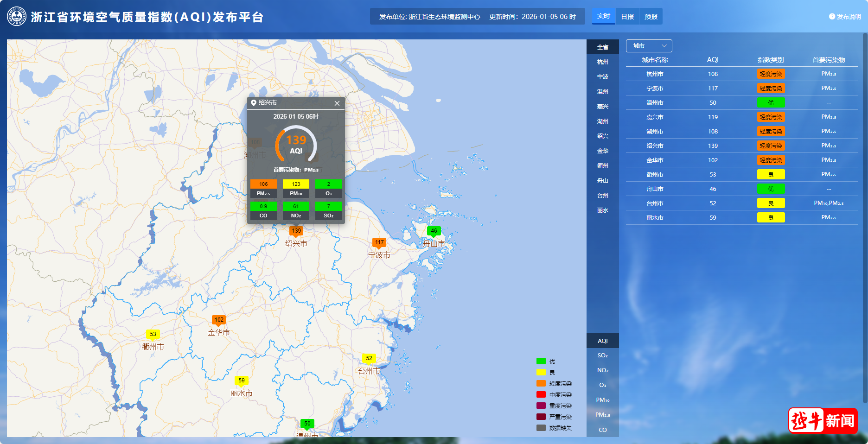The image size is (868, 444).
Task: Click the 发布说明 help icon
Action: coord(832,17)
